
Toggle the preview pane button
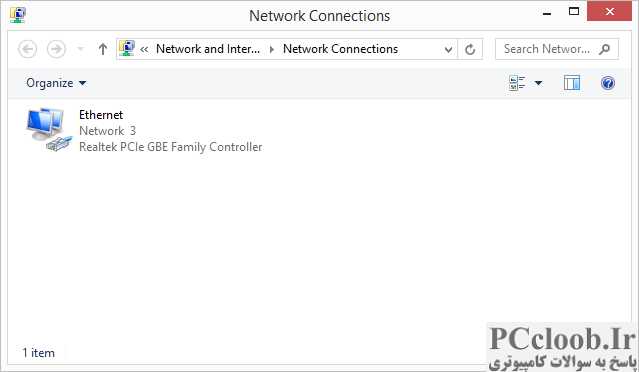click(x=572, y=83)
